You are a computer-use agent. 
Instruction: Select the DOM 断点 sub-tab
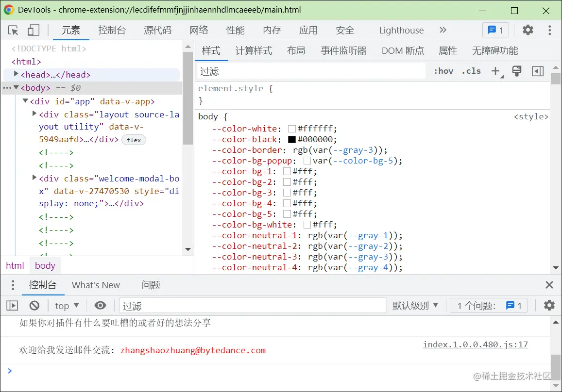403,51
